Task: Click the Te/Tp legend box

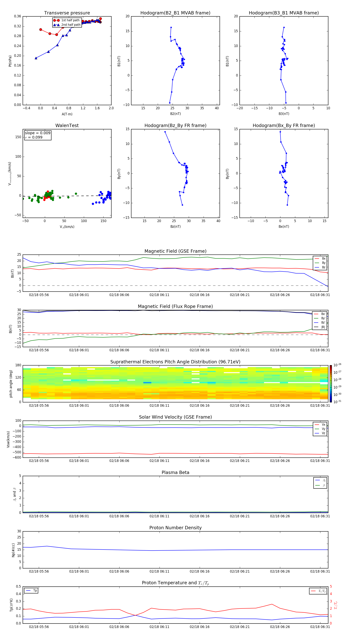Action: [x=318, y=591]
